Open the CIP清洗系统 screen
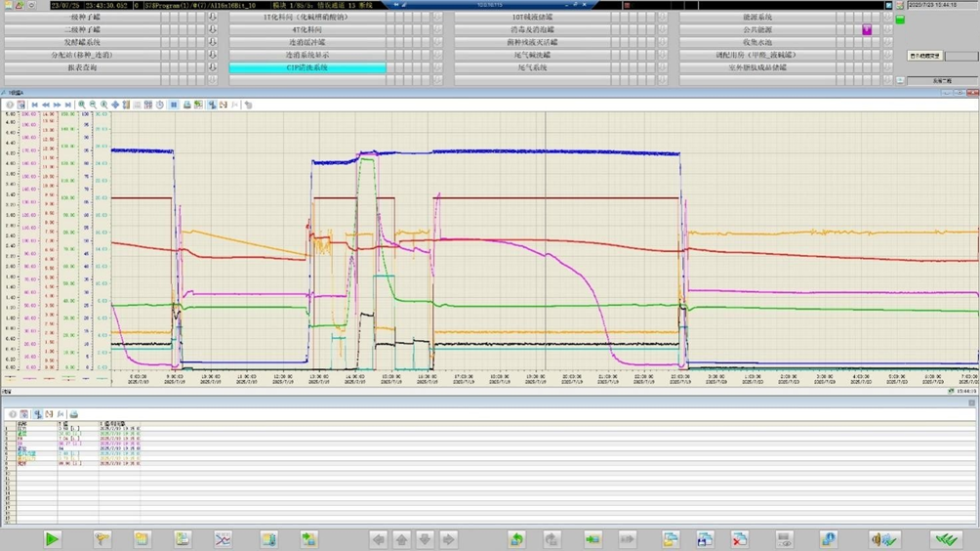Screen dimensions: 980x551 click(x=307, y=68)
